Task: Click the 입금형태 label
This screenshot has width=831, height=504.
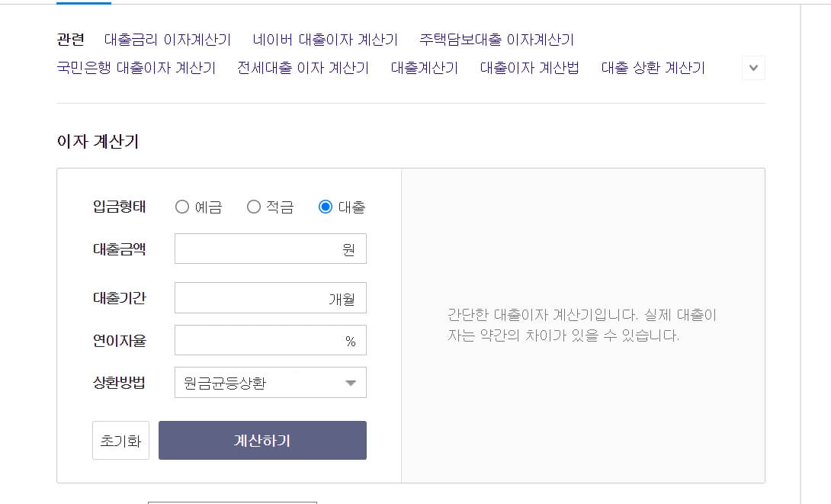Action: (119, 207)
